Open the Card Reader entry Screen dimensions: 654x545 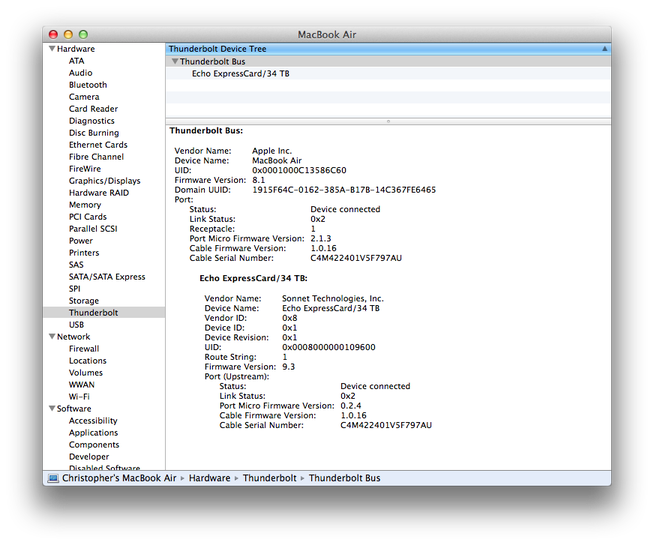[93, 109]
